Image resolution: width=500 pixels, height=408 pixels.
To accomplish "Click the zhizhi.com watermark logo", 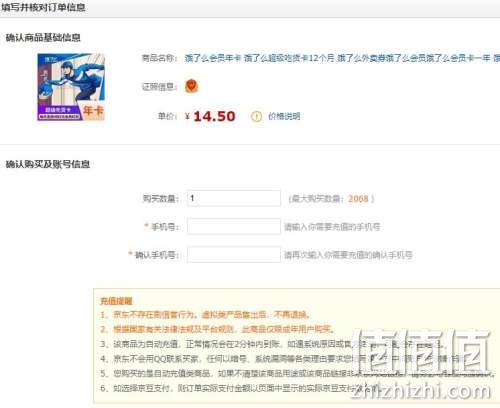I will [x=422, y=365].
